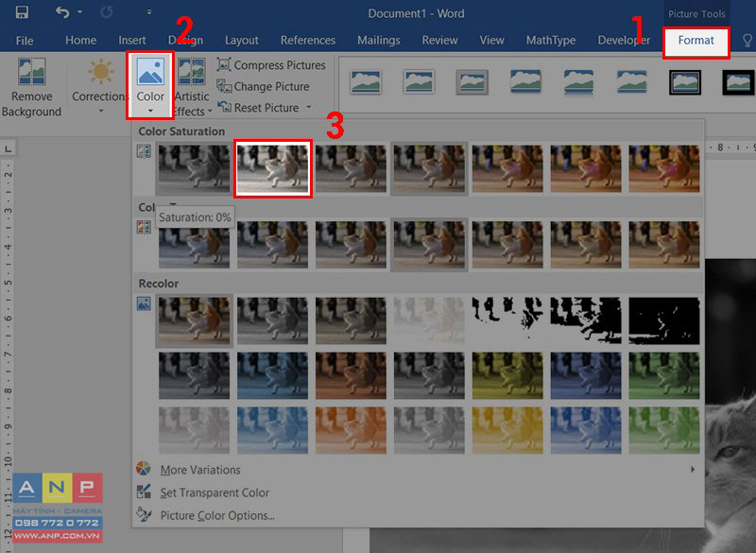Image resolution: width=756 pixels, height=553 pixels.
Task: Select the Washout recolor thumbnail
Action: [429, 320]
